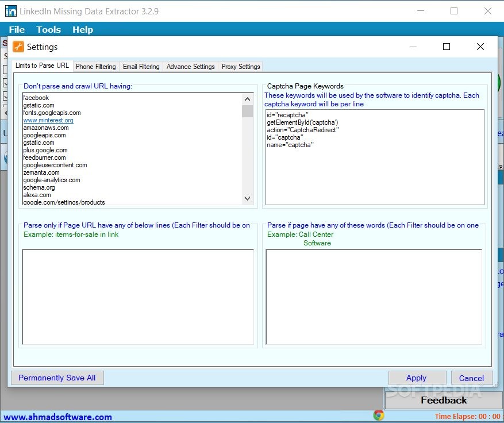
Task: Select google-analytics.com line
Action: 51,180
